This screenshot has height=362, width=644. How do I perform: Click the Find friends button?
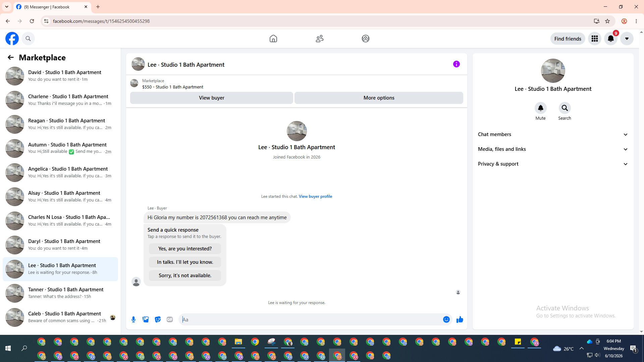click(568, 39)
